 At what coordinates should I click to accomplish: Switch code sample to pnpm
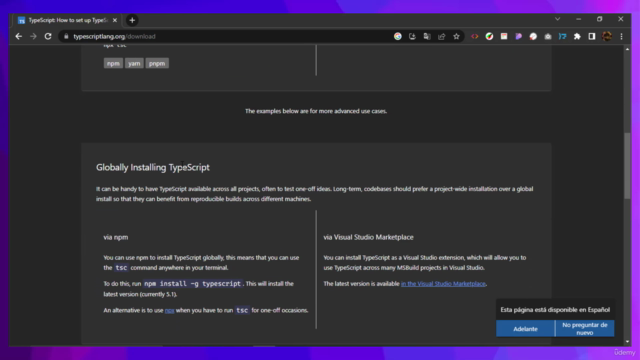point(157,63)
